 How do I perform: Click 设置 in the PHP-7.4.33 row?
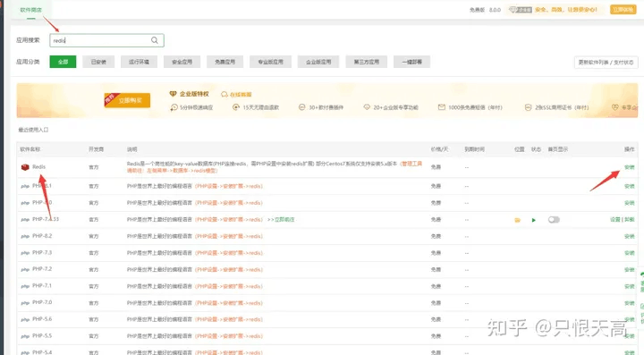pos(614,220)
